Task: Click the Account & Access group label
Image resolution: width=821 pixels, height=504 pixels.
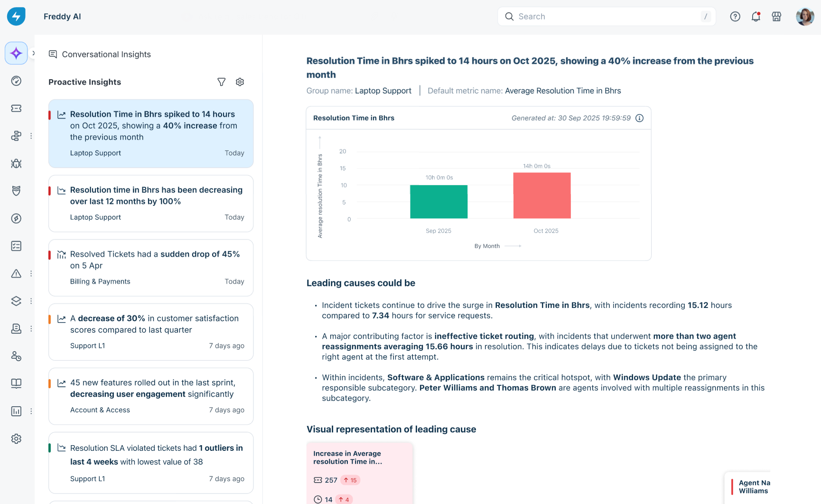Action: coord(100,410)
